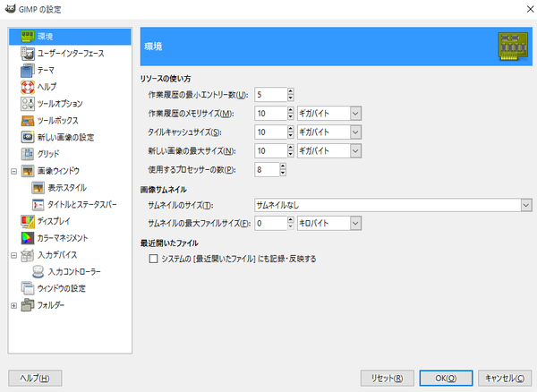This screenshot has width=537, height=392.
Task: Select ヘルプ text in the tree
Action: [47, 87]
